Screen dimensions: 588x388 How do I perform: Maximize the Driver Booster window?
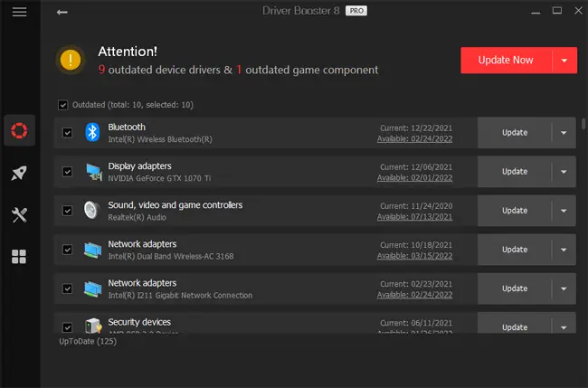[557, 11]
